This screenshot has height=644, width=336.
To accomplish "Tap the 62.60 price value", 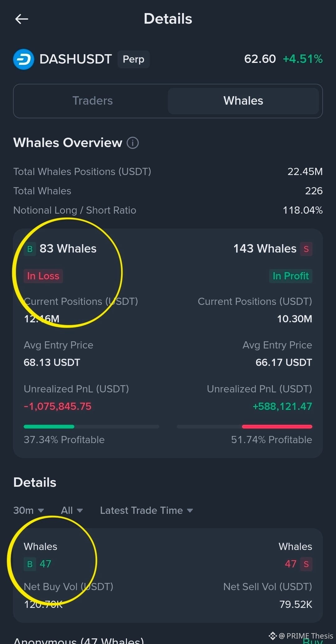I will pos(260,59).
